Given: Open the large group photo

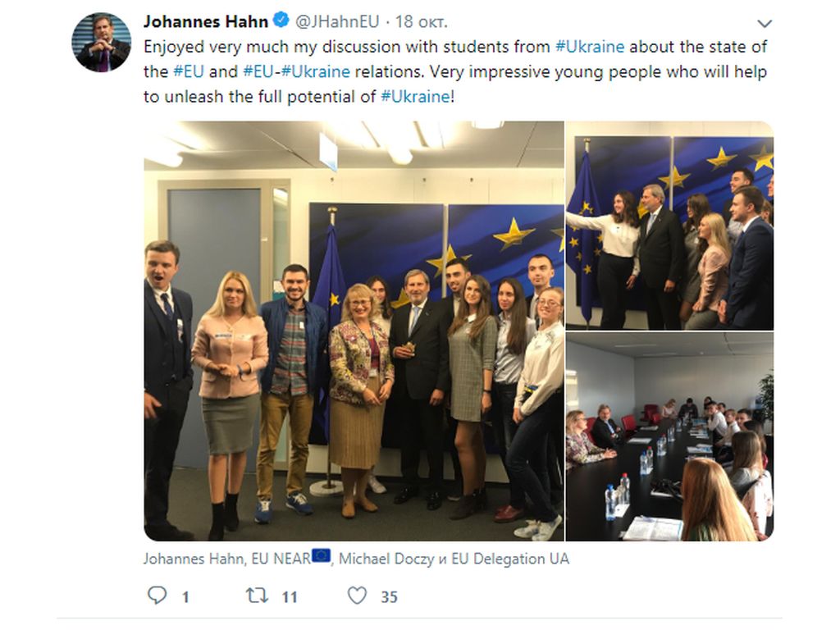Looking at the screenshot, I should pos(354,331).
